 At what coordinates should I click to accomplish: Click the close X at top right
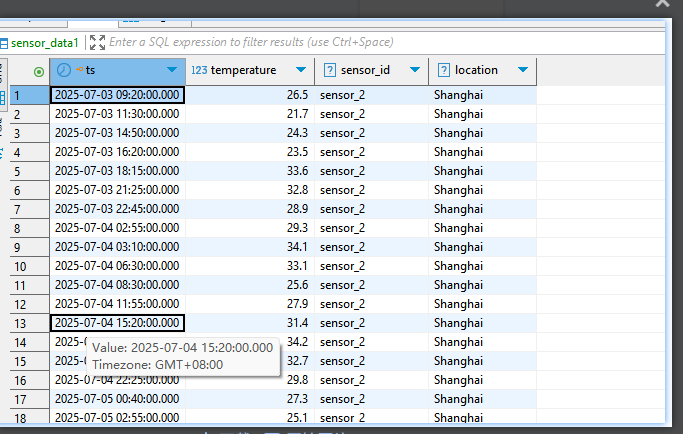(660, 4)
